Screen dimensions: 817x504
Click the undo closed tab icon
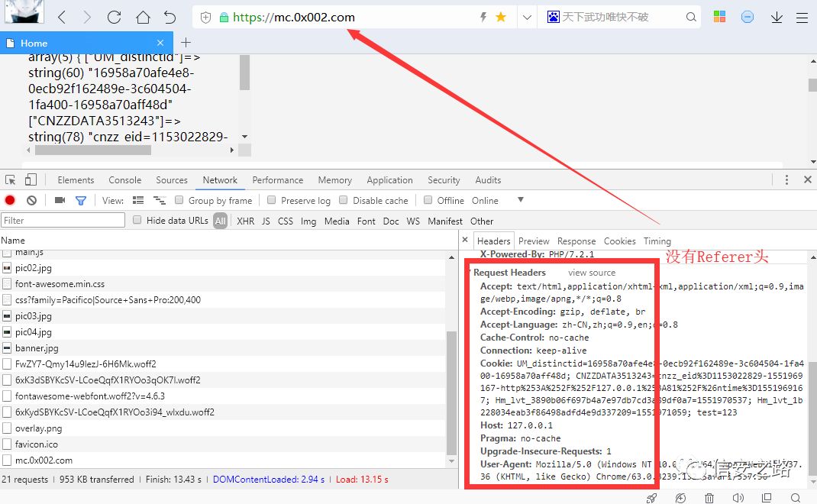[x=170, y=18]
